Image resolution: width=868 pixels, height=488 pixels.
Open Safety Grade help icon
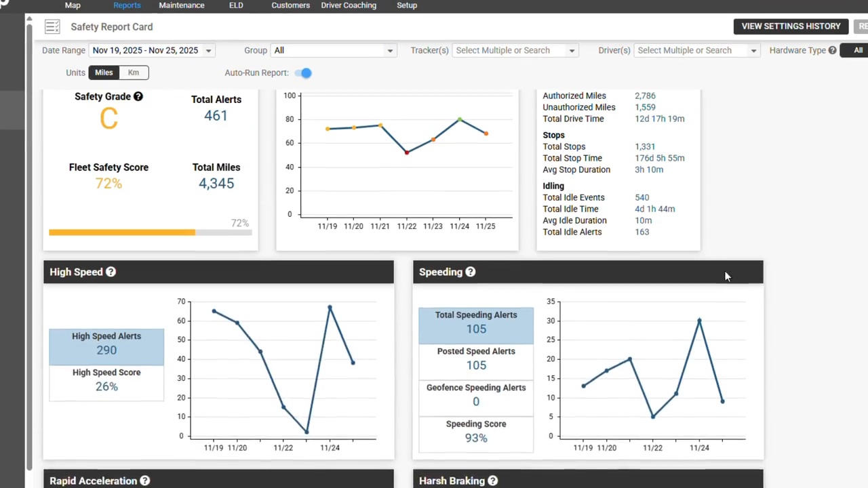coord(138,97)
